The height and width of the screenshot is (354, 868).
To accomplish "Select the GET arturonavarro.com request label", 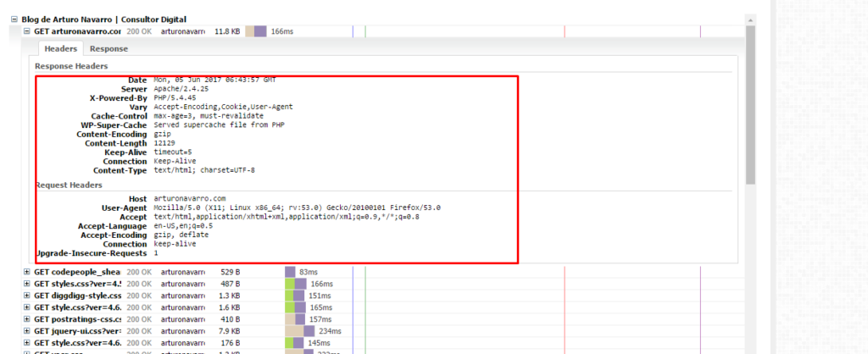I will pyautogui.click(x=77, y=31).
